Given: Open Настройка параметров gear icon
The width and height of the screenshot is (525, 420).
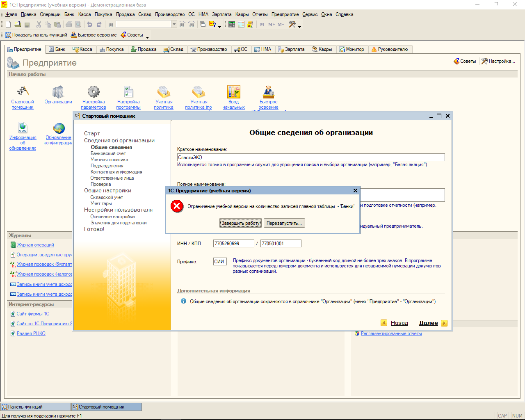Looking at the screenshot, I should coord(94,91).
